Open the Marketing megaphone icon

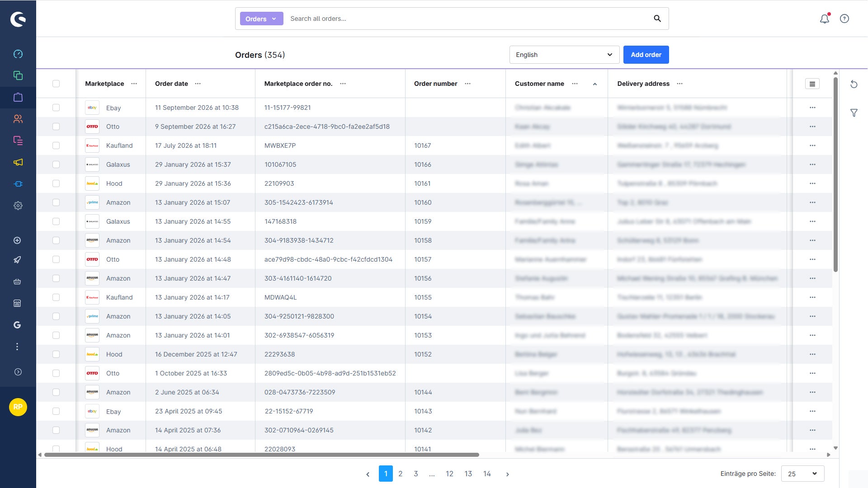click(x=18, y=162)
